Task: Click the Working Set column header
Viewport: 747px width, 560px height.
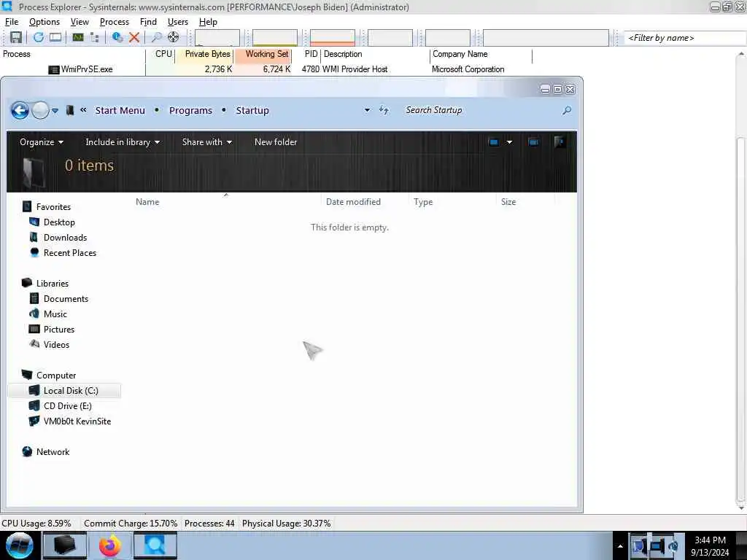Action: tap(263, 54)
